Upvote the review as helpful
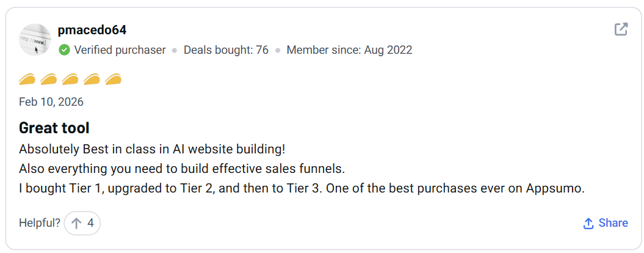Image resolution: width=644 pixels, height=253 pixels. pyautogui.click(x=82, y=223)
